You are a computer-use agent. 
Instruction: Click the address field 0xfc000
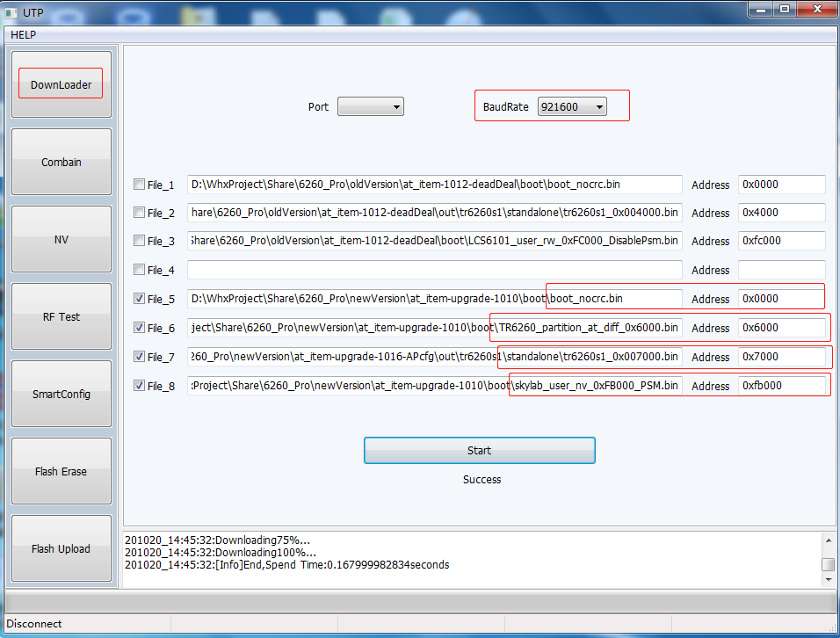point(782,241)
